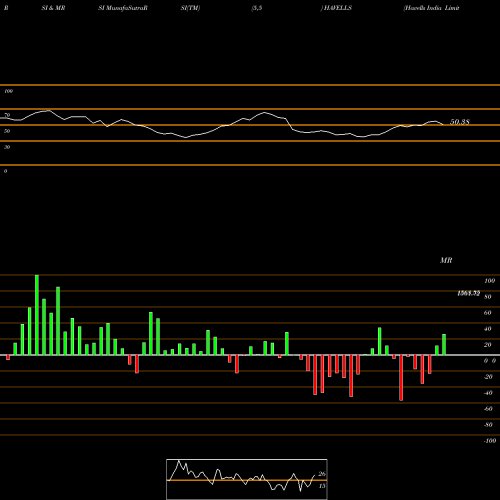Click the ') HAVELLS' ticker label

click(336, 8)
